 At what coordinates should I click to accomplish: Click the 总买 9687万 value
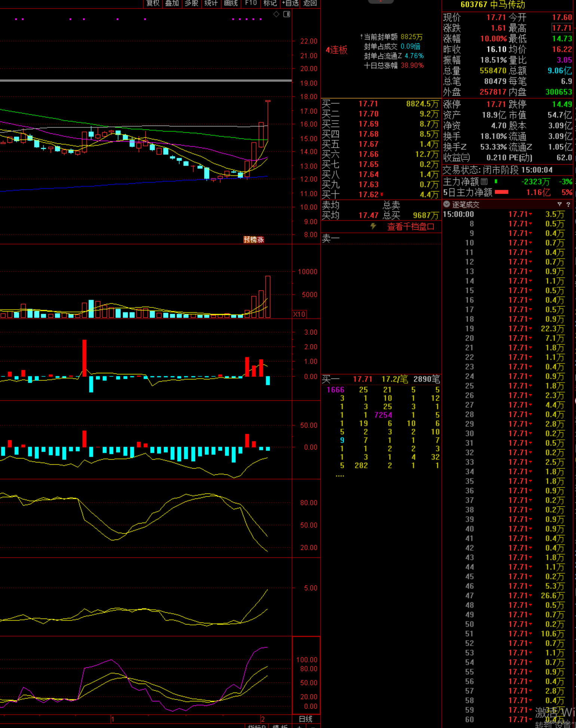click(x=426, y=215)
